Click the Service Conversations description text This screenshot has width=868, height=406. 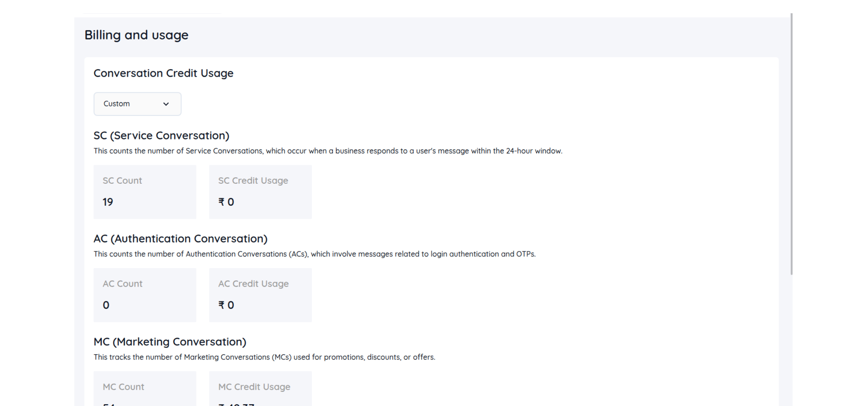click(328, 151)
